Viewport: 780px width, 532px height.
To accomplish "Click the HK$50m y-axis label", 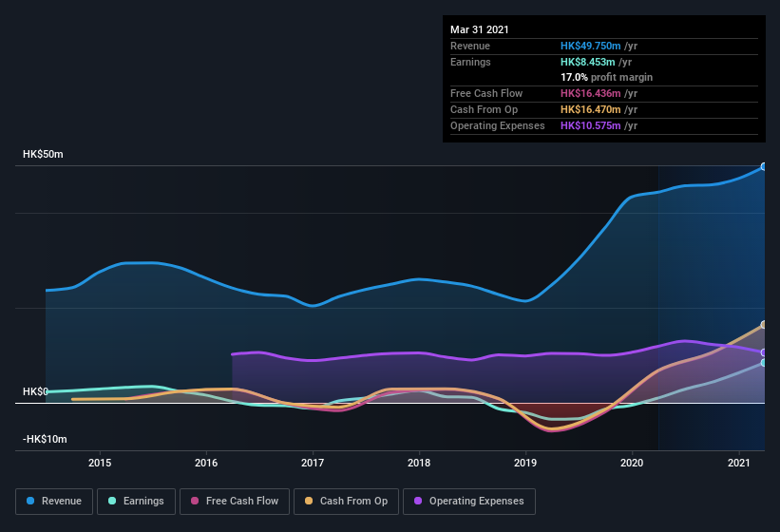I will pyautogui.click(x=43, y=154).
